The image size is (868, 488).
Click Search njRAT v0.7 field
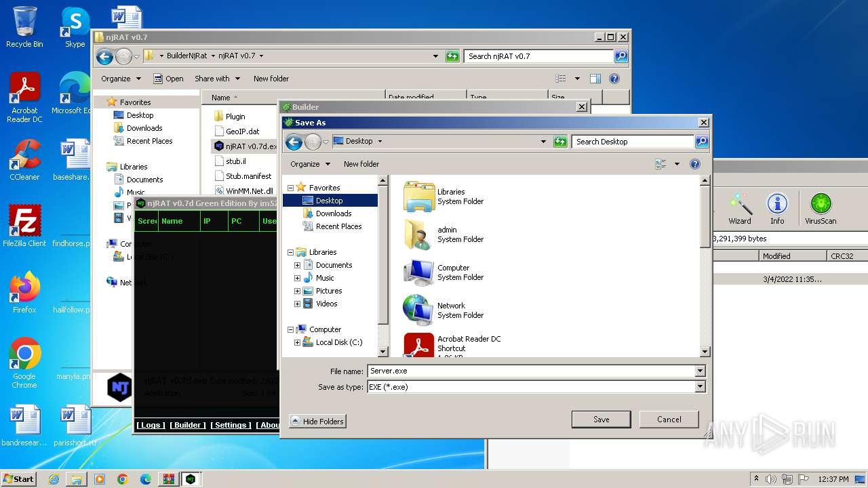point(538,56)
